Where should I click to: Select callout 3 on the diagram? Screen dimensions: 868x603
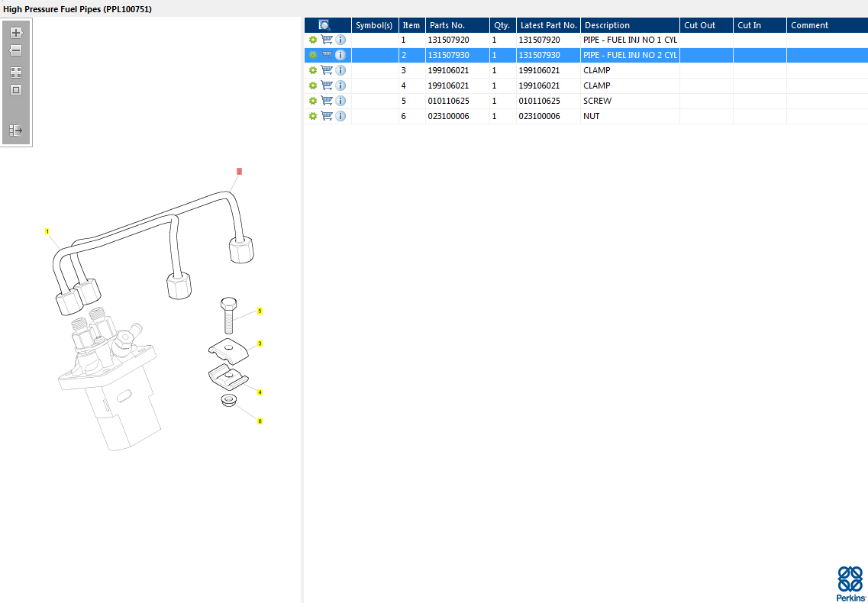(x=260, y=343)
